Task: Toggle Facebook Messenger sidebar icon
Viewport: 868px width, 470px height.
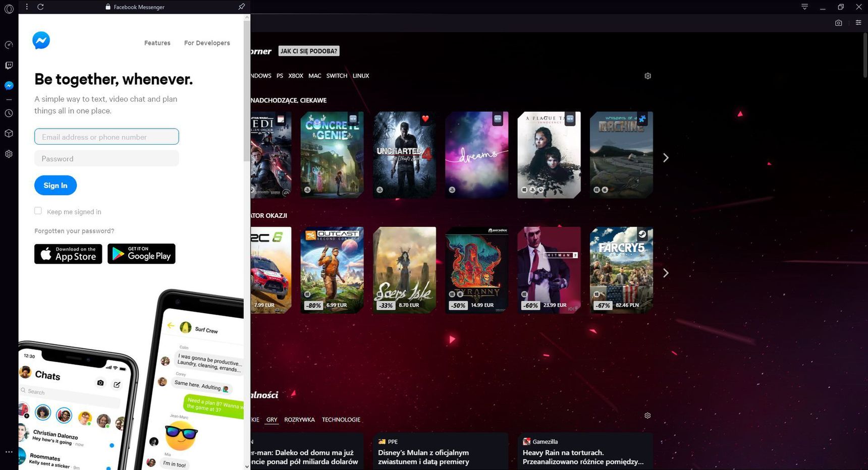Action: (9, 86)
